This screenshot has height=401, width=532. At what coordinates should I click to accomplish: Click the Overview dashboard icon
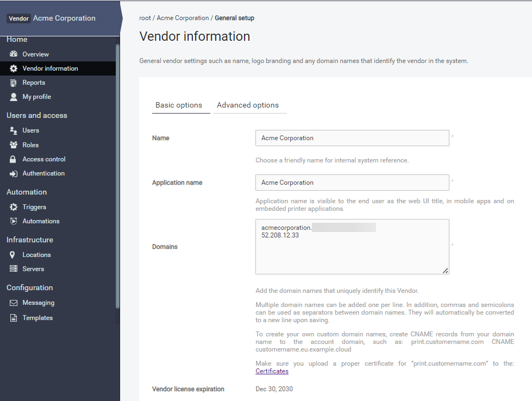point(14,54)
